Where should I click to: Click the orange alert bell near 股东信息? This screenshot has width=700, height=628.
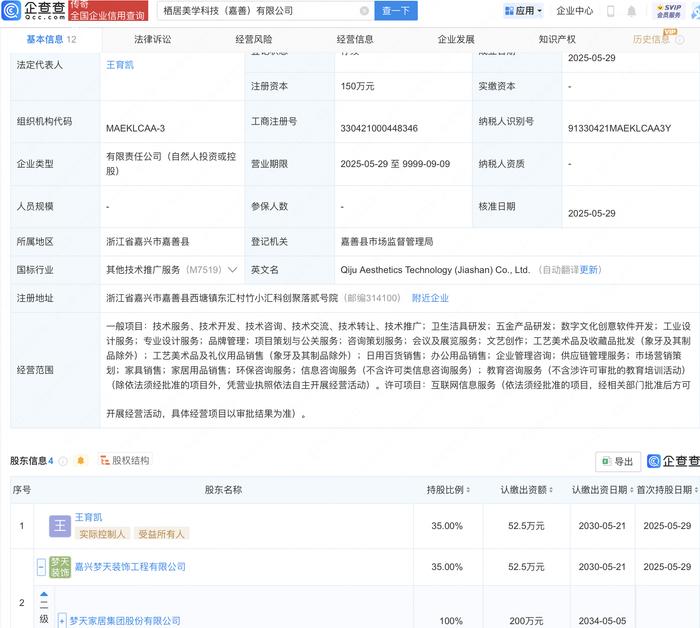(81, 460)
